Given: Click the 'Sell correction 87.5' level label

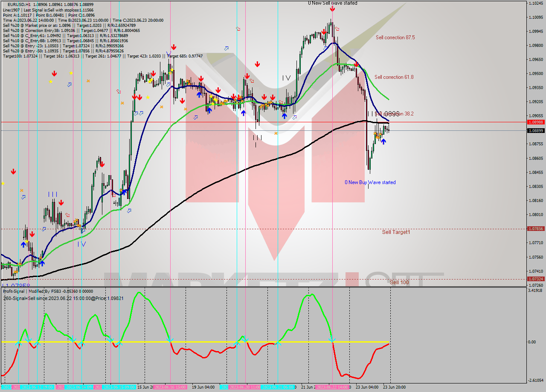Looking at the screenshot, I should 395,37.
